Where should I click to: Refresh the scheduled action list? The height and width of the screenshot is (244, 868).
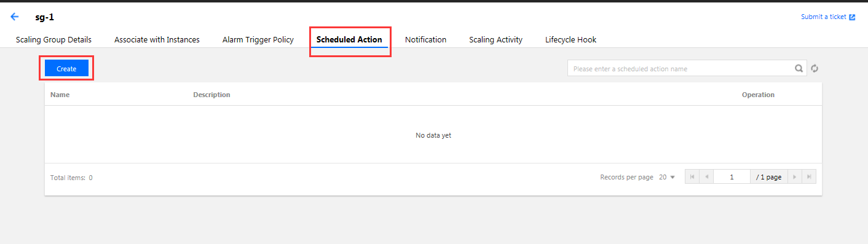(x=815, y=68)
